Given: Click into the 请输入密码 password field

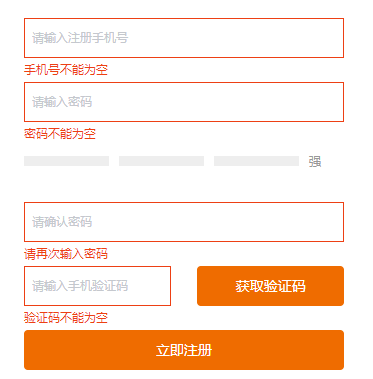Looking at the screenshot, I should (184, 102).
